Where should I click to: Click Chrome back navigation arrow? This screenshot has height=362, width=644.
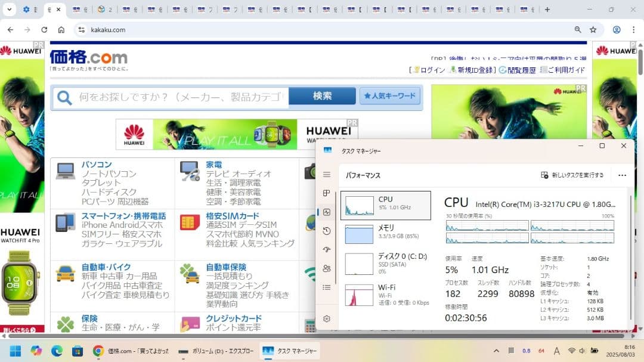point(11,30)
